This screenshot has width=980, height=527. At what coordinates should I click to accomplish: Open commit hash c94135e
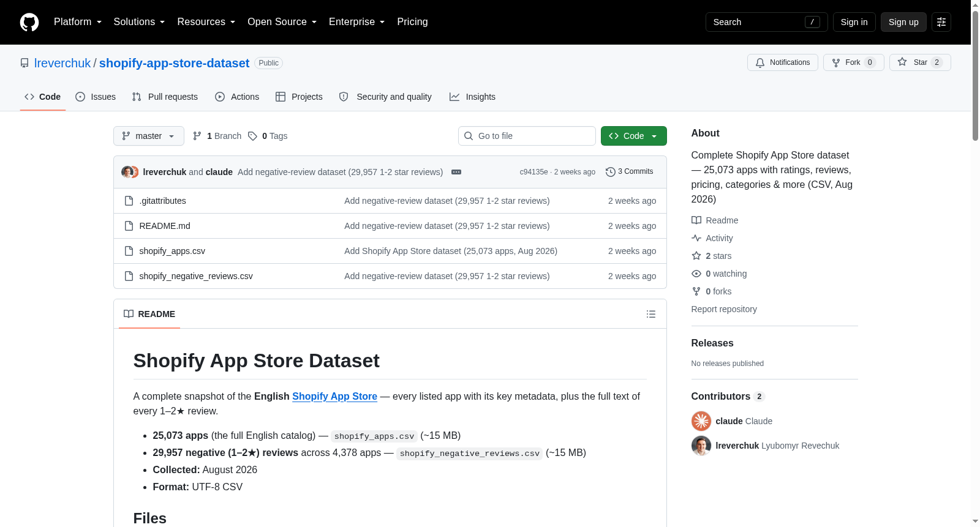533,172
